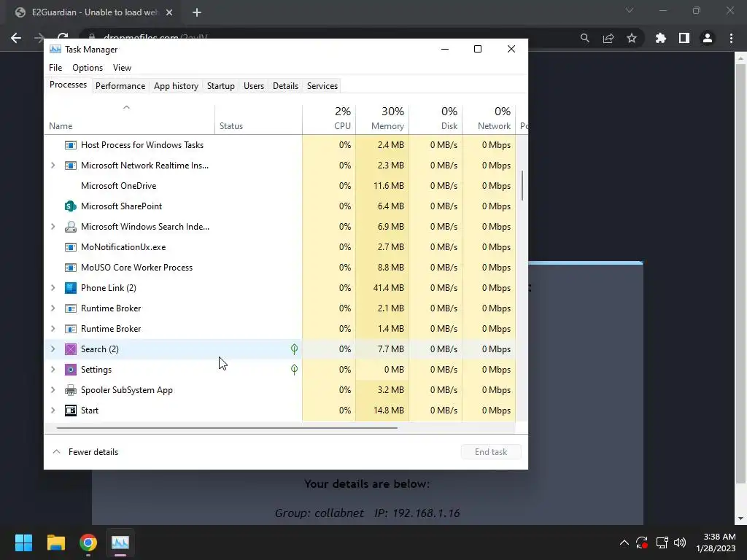Switch to the Details tab
The height and width of the screenshot is (560, 747).
285,86
